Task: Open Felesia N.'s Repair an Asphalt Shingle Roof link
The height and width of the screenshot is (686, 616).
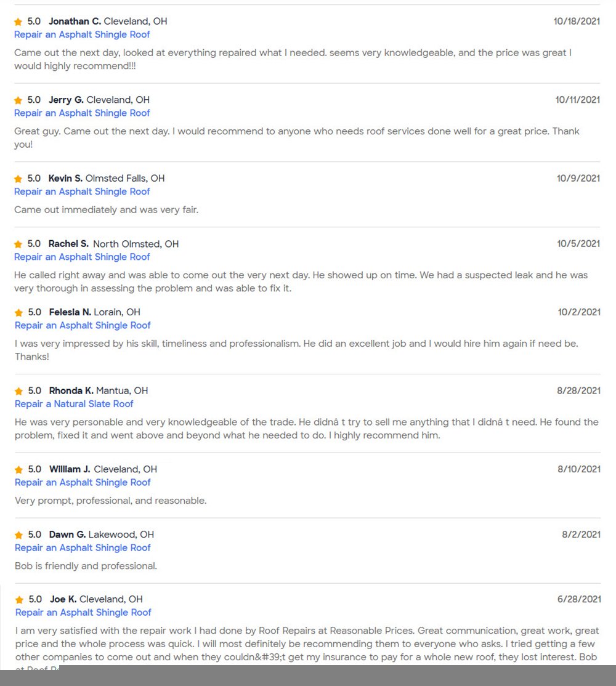Action: click(x=83, y=325)
